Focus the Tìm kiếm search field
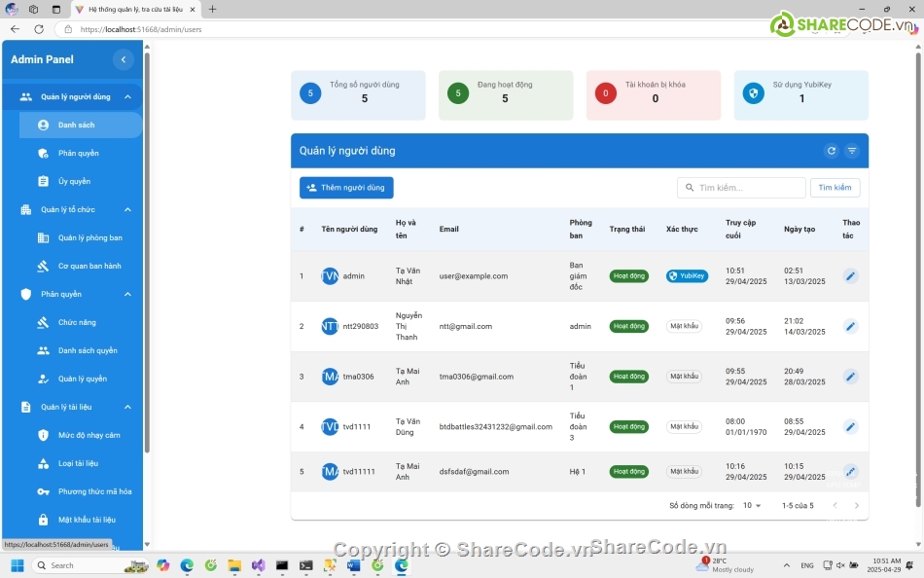 click(x=741, y=188)
